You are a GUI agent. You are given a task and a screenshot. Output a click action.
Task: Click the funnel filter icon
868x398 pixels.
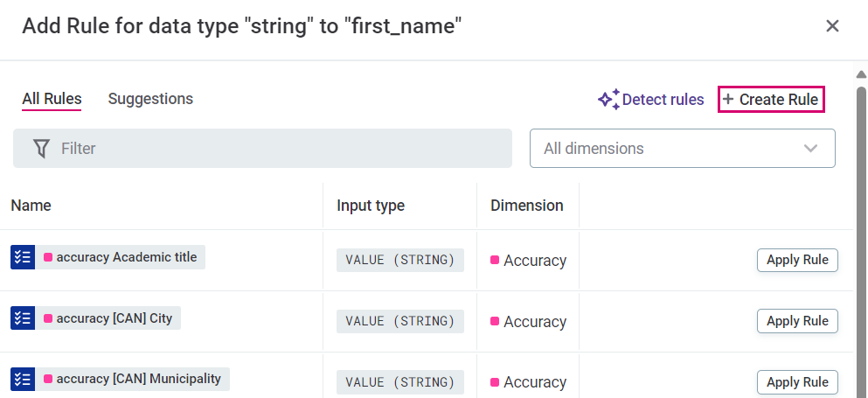41,149
